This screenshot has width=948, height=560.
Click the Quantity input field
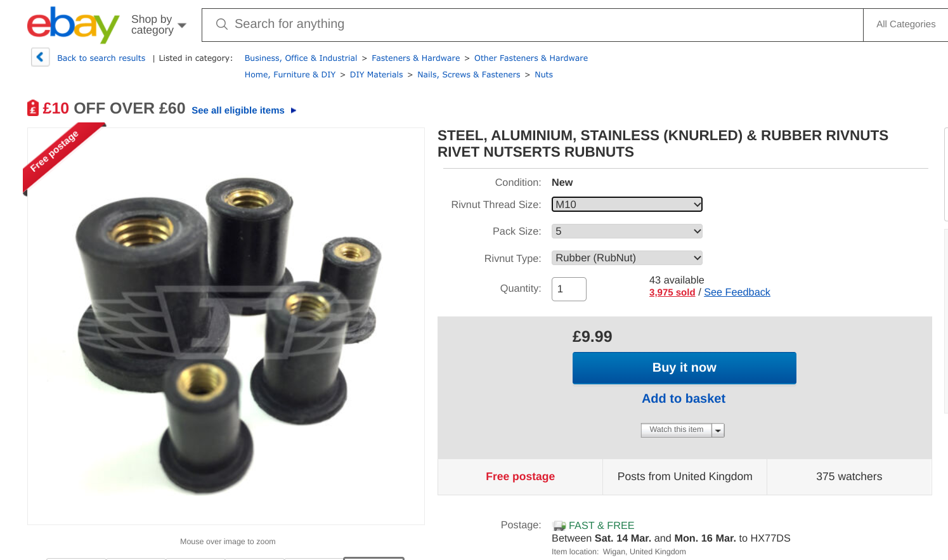pos(569,289)
